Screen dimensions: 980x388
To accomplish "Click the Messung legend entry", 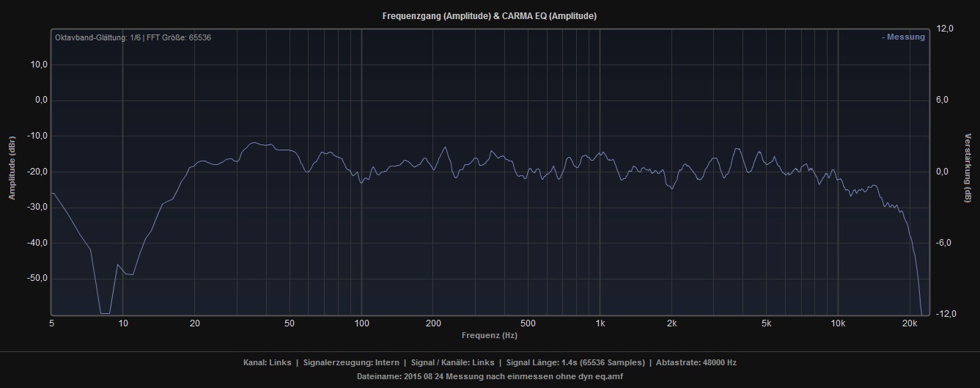I will coord(903,37).
